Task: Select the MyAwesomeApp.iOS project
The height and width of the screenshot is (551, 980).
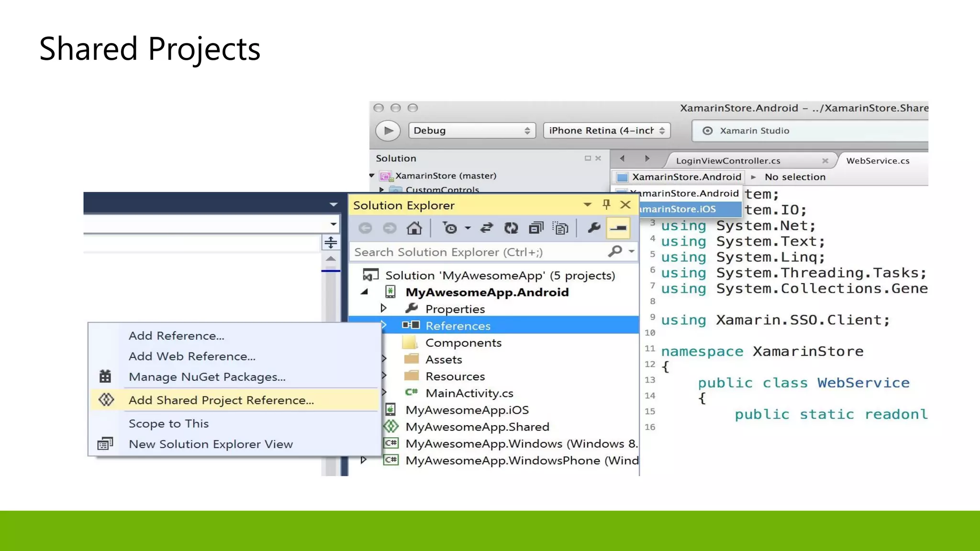Action: tap(467, 410)
